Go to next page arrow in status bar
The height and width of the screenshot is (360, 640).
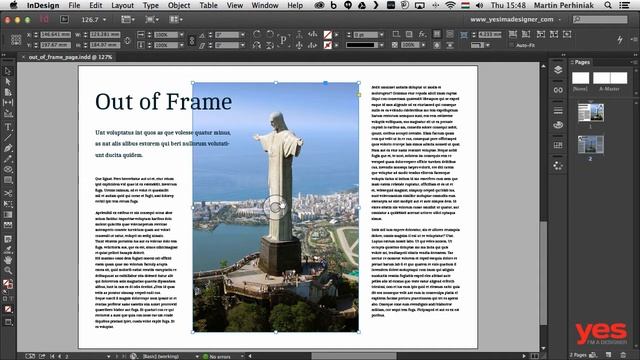pyautogui.click(x=117, y=356)
